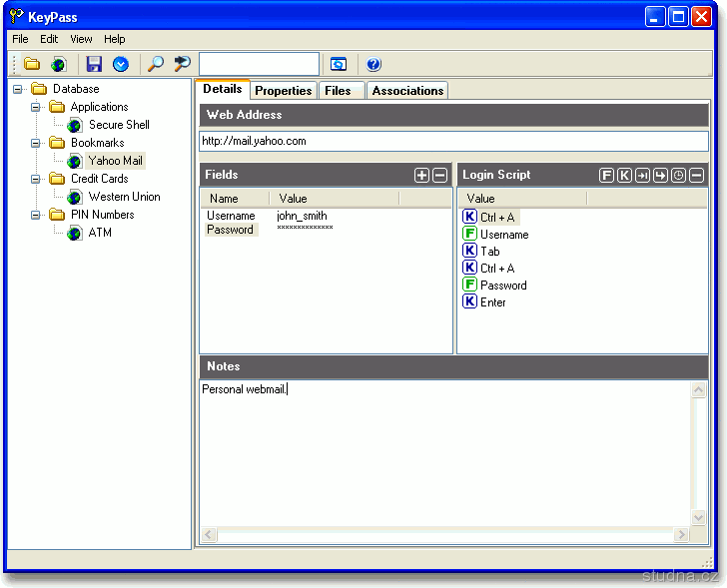Viewport: 727px width, 588px height.
Task: Click the Web Address input field
Action: 453,142
